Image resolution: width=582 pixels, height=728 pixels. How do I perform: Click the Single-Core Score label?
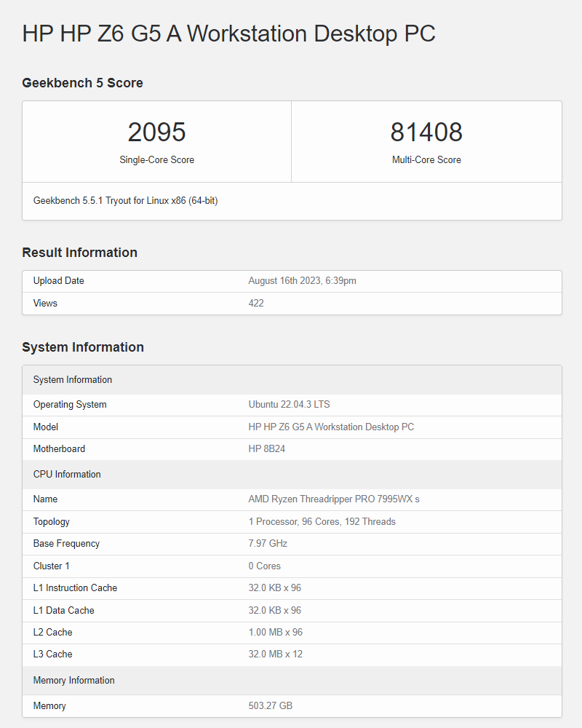(156, 160)
